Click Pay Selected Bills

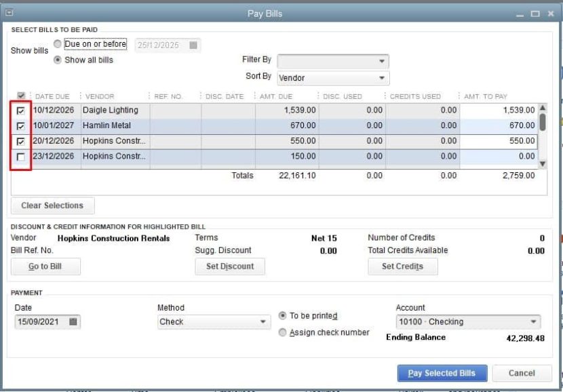click(442, 373)
